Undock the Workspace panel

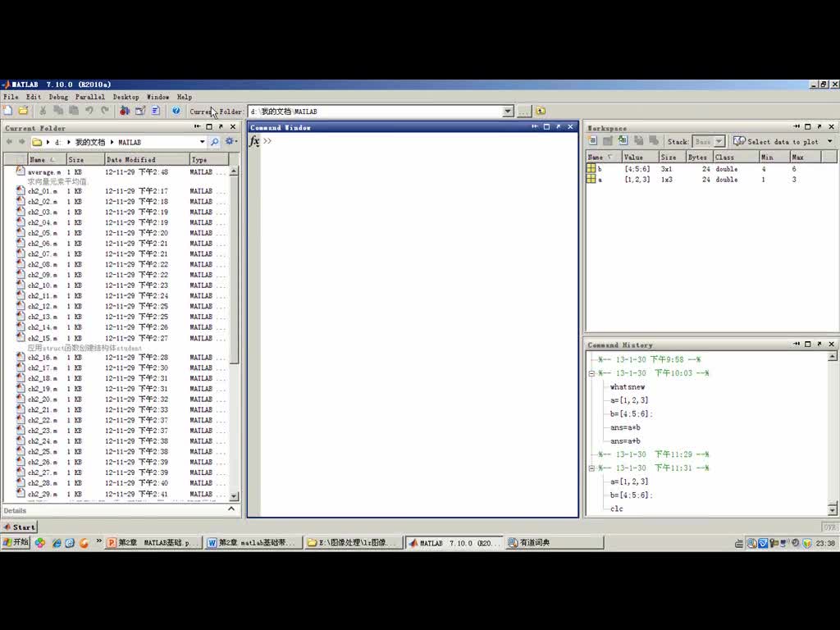(x=819, y=127)
